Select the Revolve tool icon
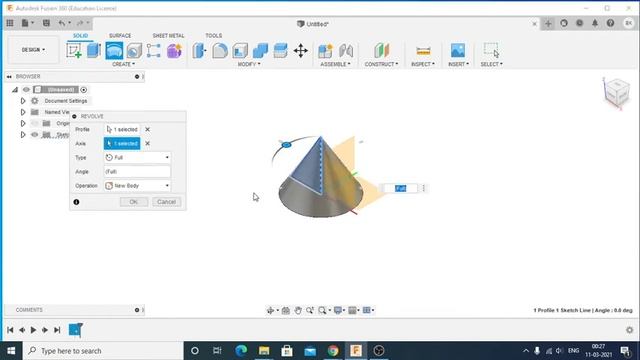The height and width of the screenshot is (360, 640). 114,51
